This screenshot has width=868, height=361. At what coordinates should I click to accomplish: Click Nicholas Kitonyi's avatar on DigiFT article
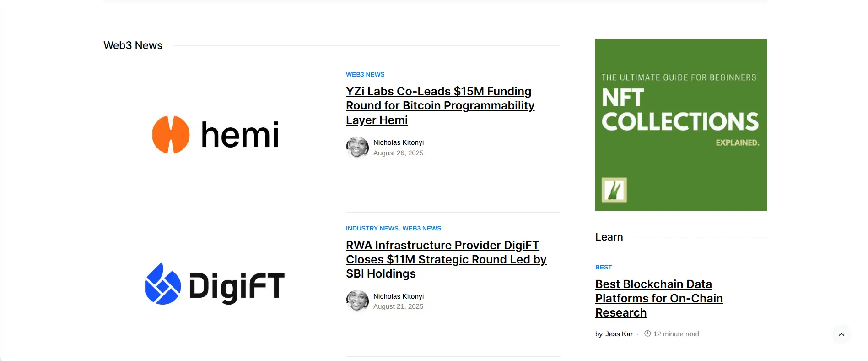[357, 301]
